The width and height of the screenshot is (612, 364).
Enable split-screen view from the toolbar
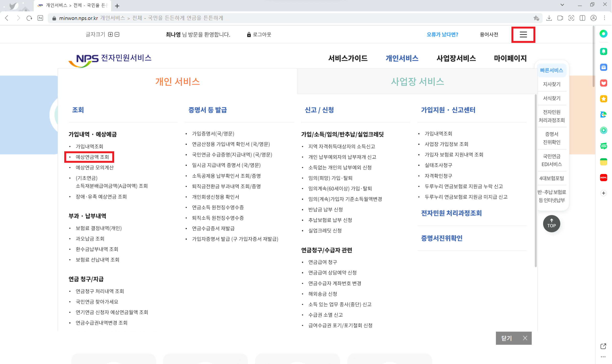pyautogui.click(x=583, y=18)
